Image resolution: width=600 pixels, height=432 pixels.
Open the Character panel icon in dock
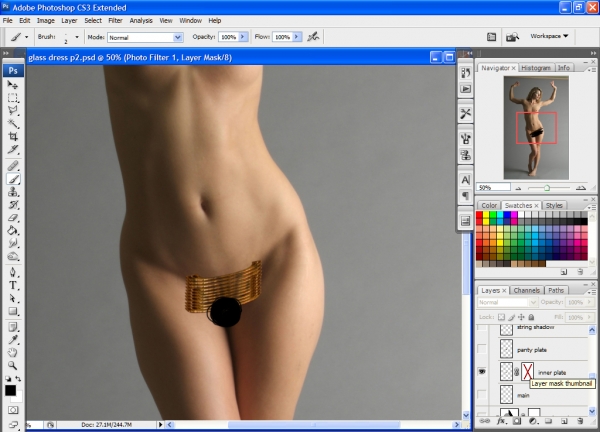(465, 180)
